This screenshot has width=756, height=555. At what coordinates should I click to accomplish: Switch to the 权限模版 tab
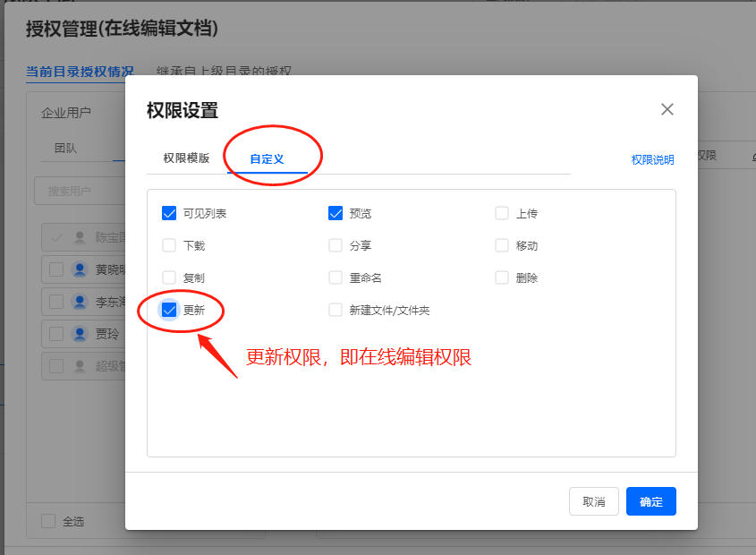187,158
